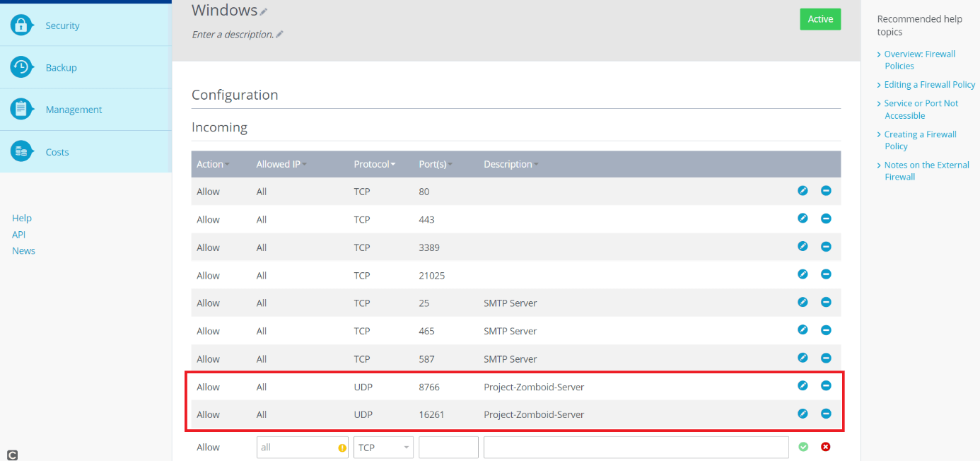980x461 pixels.
Task: Delete the port 80 rule
Action: click(x=826, y=191)
